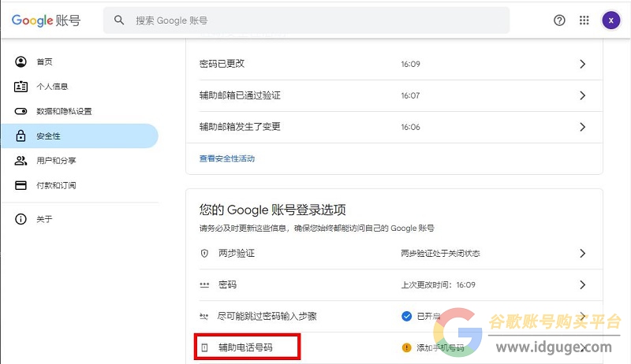Click 两步验证处于关闭状态 status text
631x364 pixels.
(440, 254)
